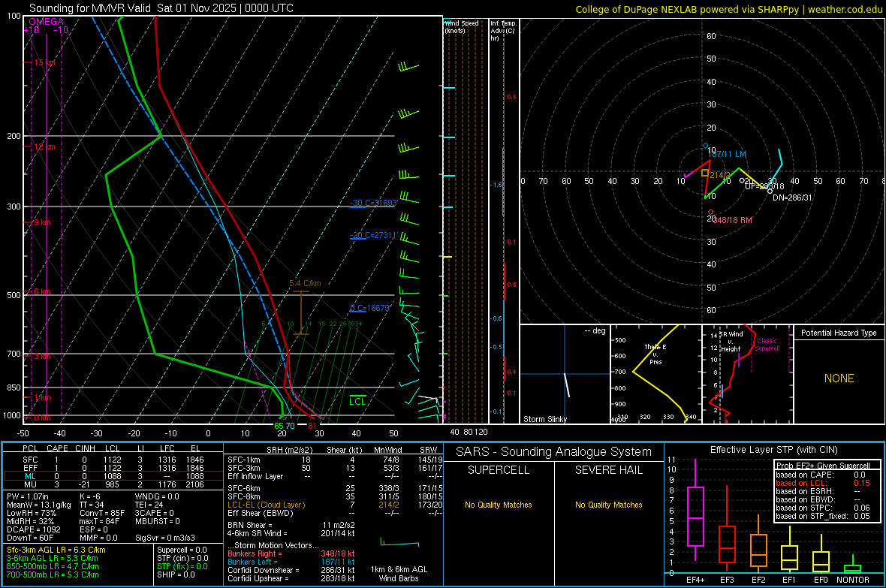Click the red 'based on LCL: 0.15' line

coord(823,483)
